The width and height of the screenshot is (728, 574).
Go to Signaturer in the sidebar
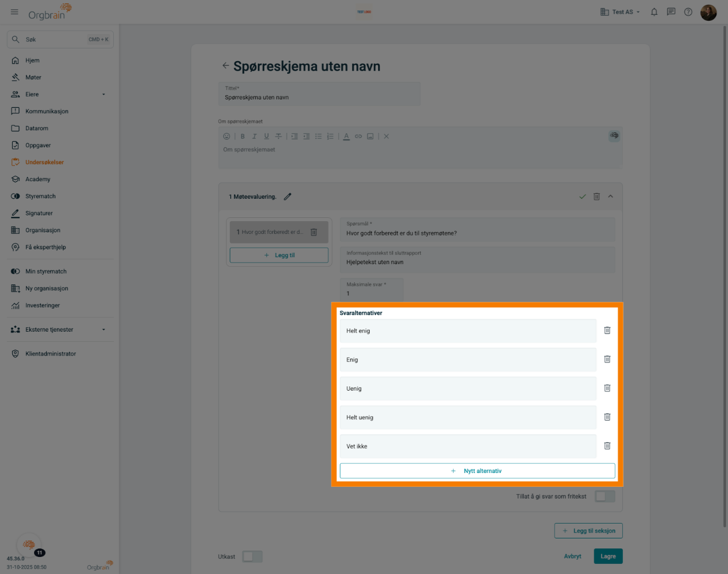[x=39, y=214]
